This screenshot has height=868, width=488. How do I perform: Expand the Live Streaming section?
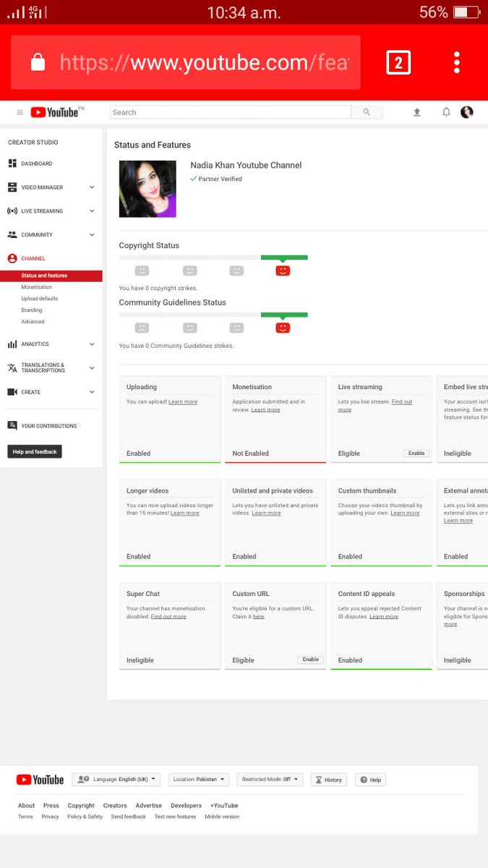coord(92,211)
